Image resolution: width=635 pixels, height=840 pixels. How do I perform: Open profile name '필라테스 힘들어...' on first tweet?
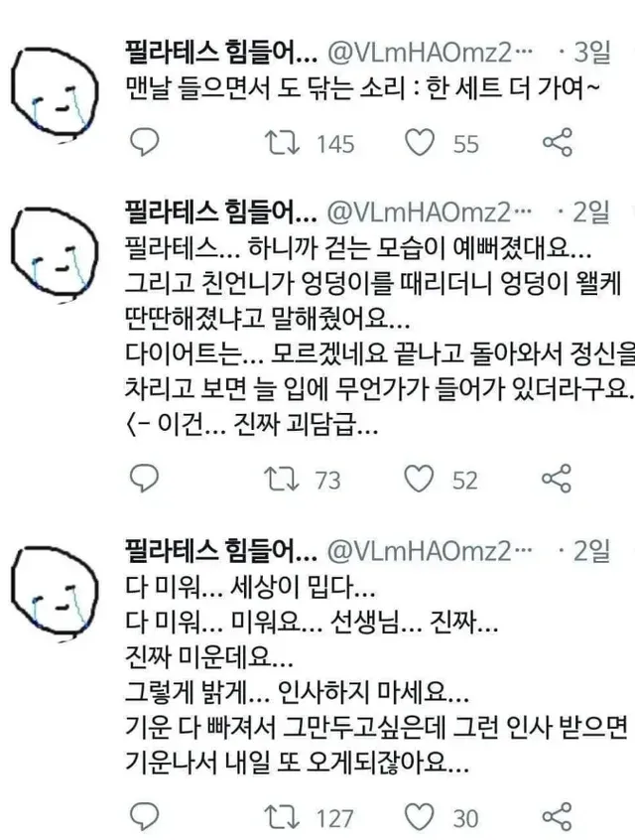tap(220, 52)
